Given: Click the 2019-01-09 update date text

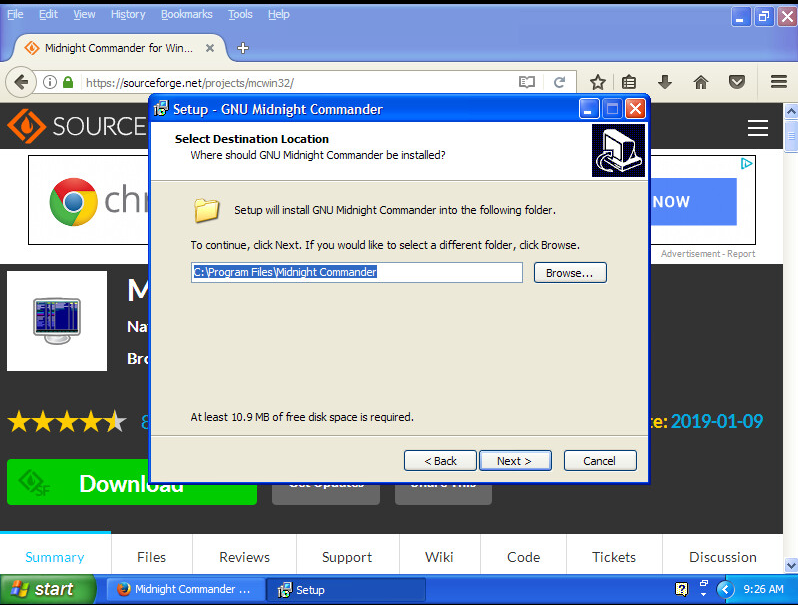Looking at the screenshot, I should [x=717, y=421].
